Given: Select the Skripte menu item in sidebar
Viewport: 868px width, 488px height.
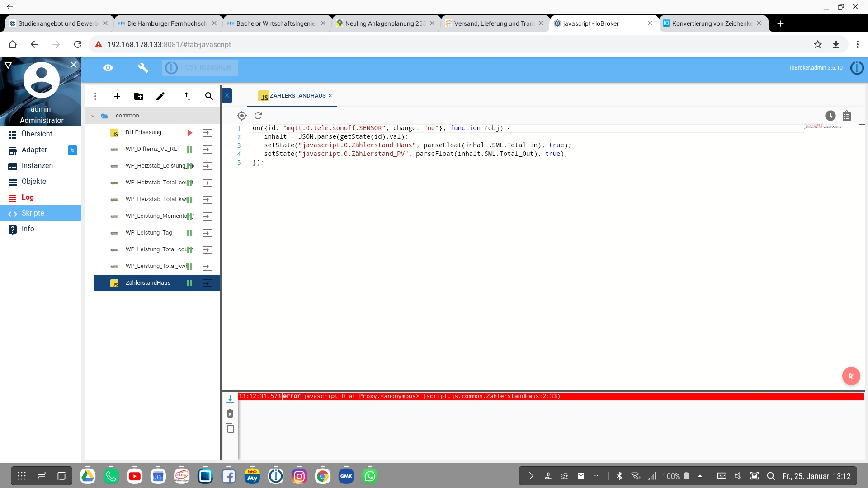Looking at the screenshot, I should [x=33, y=213].
